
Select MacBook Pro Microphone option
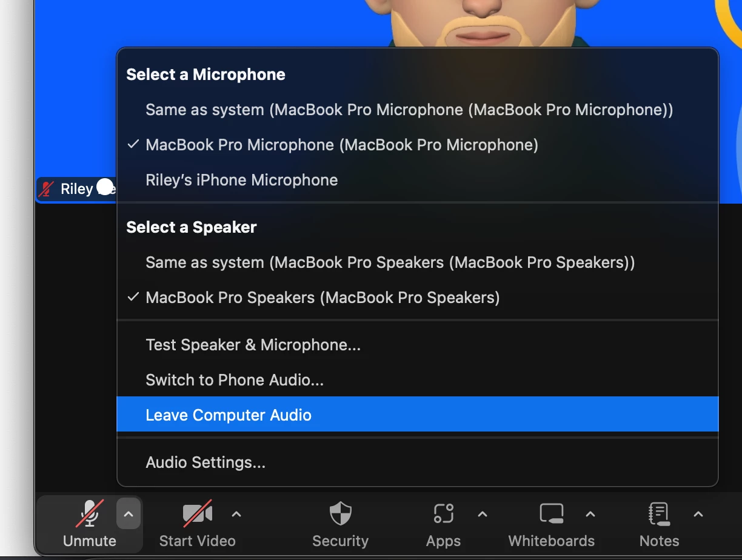click(417, 145)
